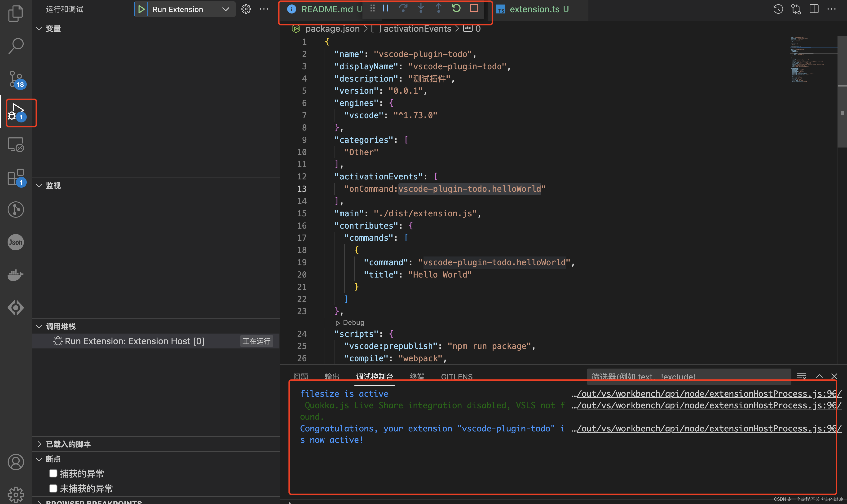The width and height of the screenshot is (847, 504).
Task: Select Run Extension: Extension Host call stack row
Action: 156,341
